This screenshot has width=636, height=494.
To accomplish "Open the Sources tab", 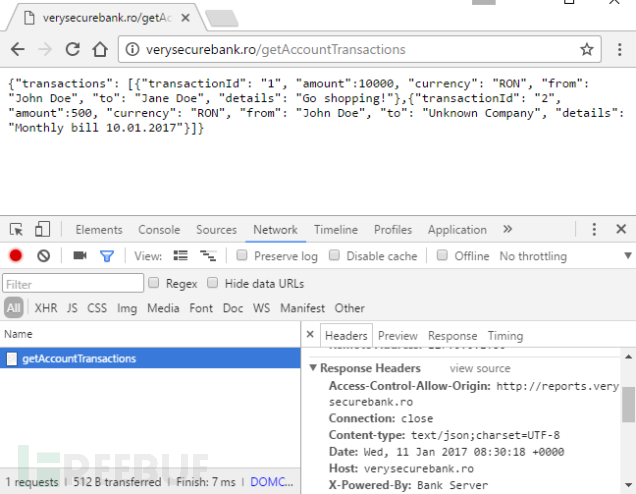I will 216,230.
